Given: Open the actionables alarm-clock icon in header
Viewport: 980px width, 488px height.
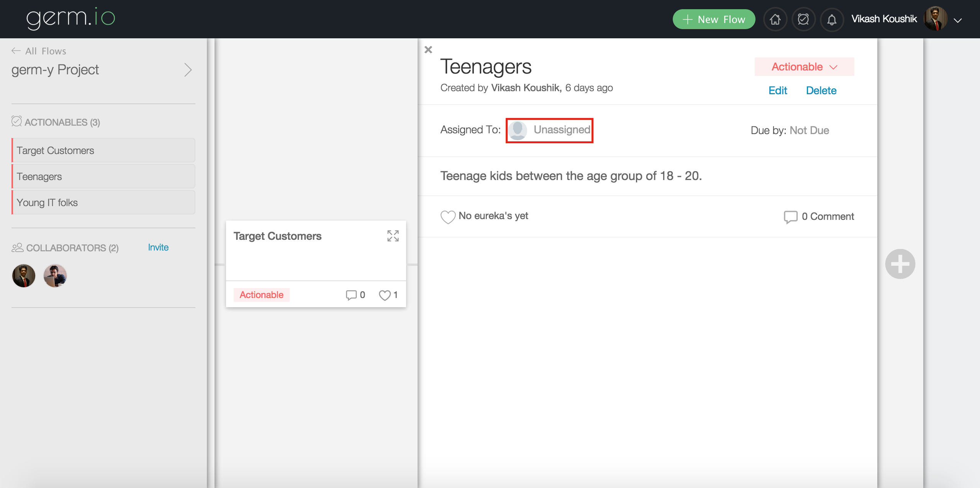Looking at the screenshot, I should (x=803, y=19).
